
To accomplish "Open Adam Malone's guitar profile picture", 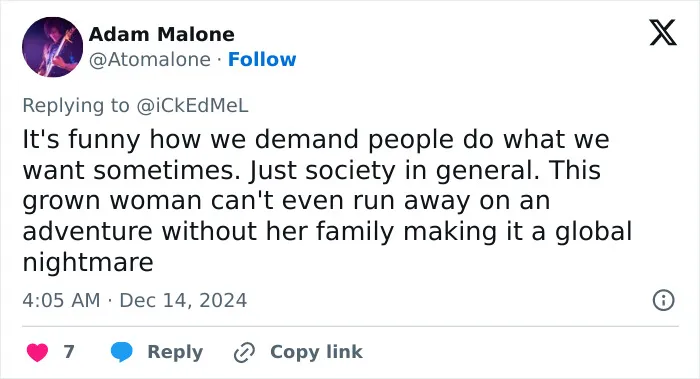I will click(x=52, y=47).
